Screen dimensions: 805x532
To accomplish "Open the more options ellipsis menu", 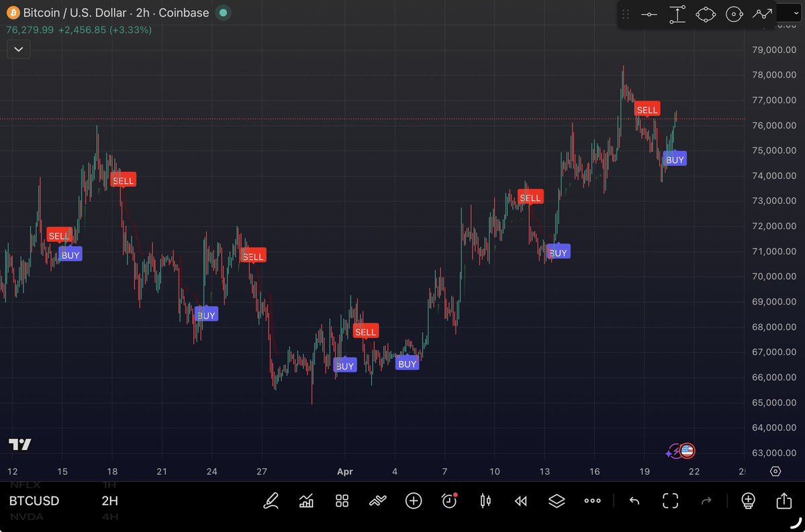I will pos(592,500).
